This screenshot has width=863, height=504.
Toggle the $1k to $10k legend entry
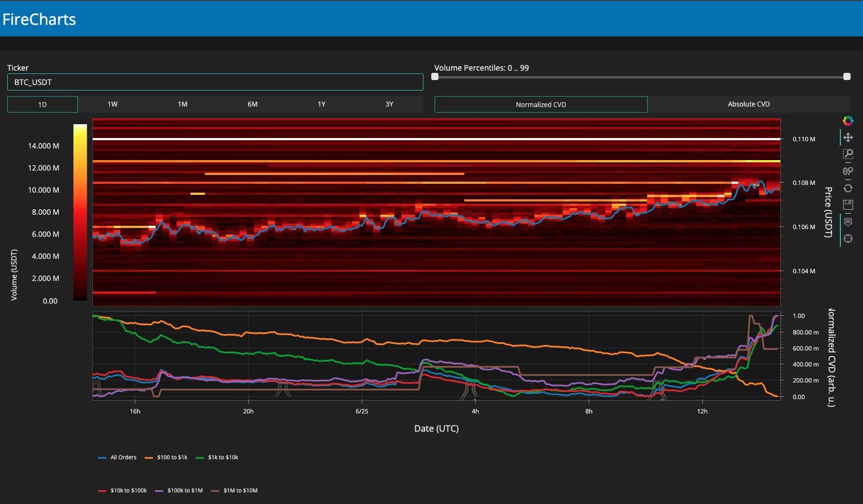[x=223, y=458]
